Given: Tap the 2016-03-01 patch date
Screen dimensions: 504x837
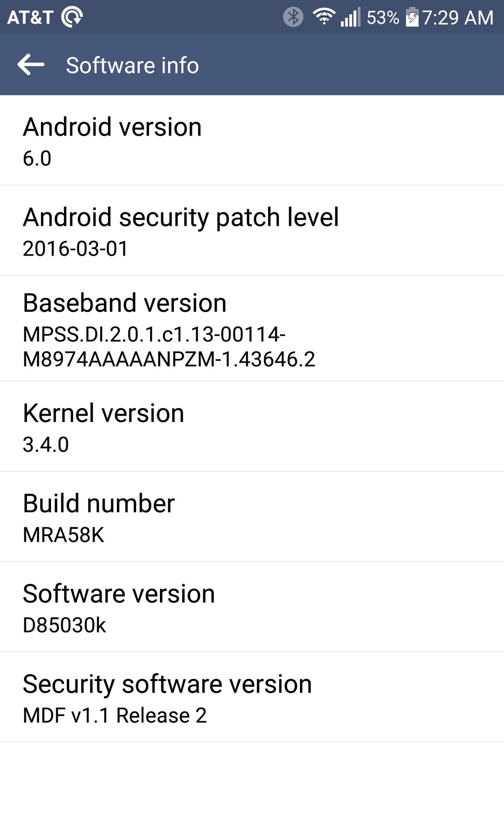Looking at the screenshot, I should tap(75, 248).
